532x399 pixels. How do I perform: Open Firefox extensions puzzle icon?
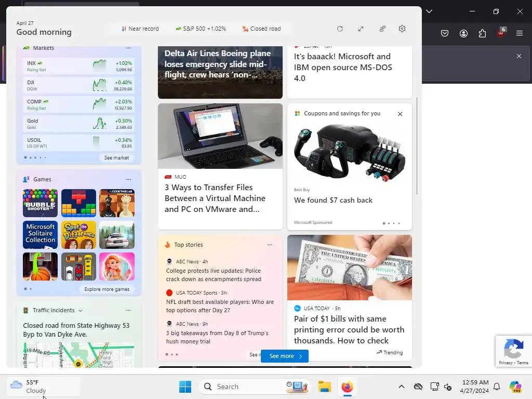(482, 33)
